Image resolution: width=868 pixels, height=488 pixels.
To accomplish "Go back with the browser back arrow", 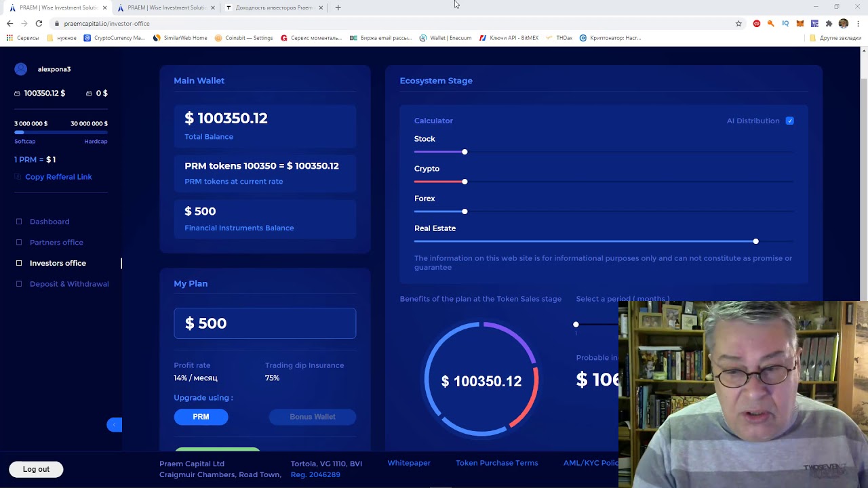I will [x=9, y=23].
